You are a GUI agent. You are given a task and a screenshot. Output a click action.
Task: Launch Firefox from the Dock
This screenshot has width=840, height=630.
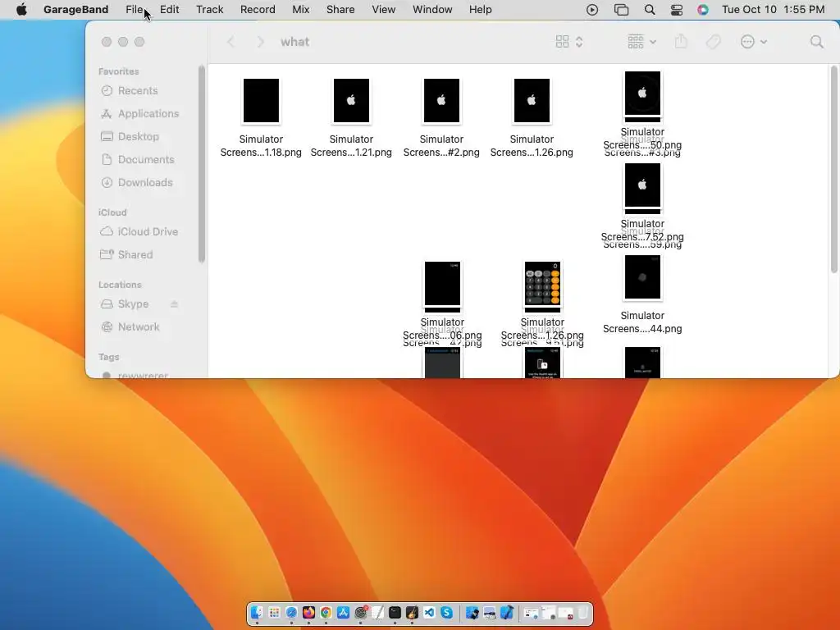[308, 612]
